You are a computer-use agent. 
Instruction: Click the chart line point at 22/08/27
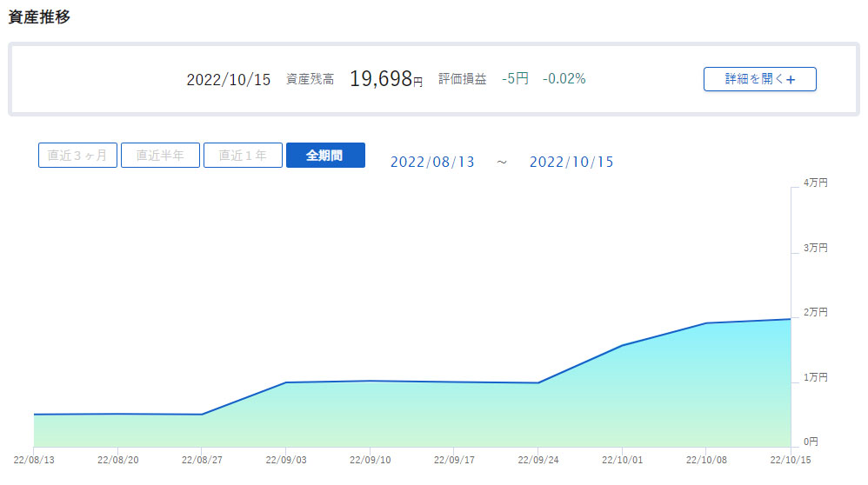(202, 415)
